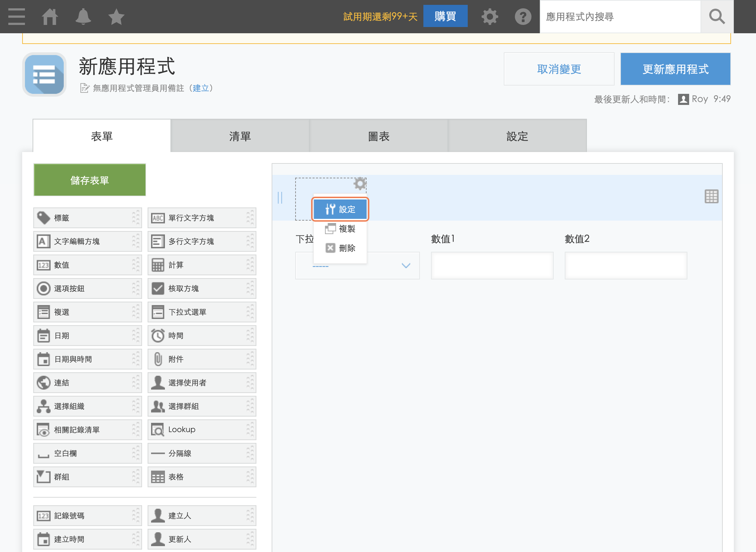Switch to the 表單 tab
This screenshot has height=552, width=756.
(102, 136)
